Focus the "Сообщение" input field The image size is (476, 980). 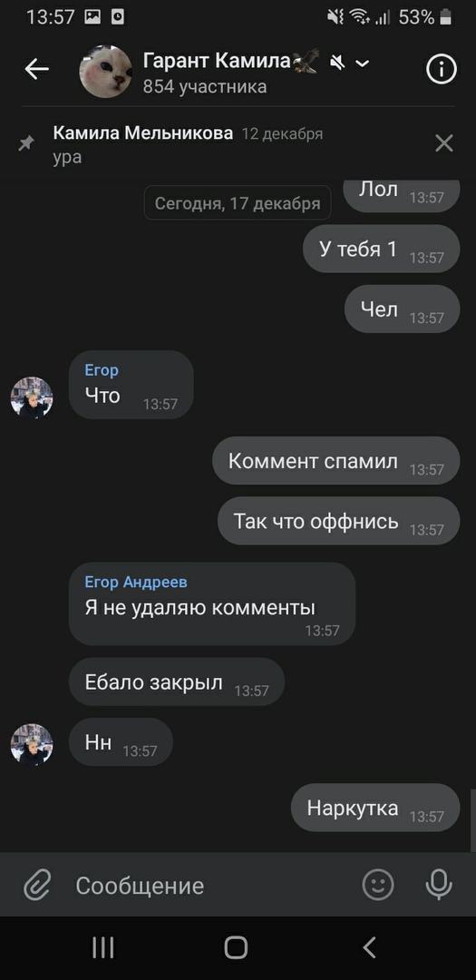(x=206, y=886)
